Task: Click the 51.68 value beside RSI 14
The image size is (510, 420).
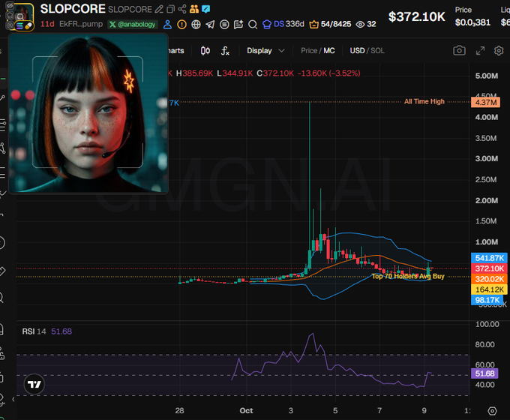Action: [61, 331]
